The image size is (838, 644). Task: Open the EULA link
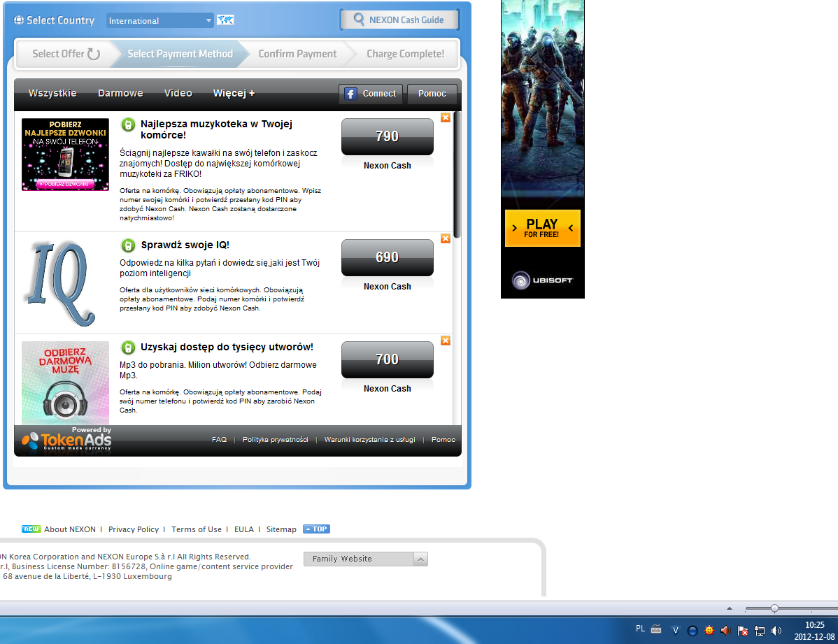tap(243, 529)
